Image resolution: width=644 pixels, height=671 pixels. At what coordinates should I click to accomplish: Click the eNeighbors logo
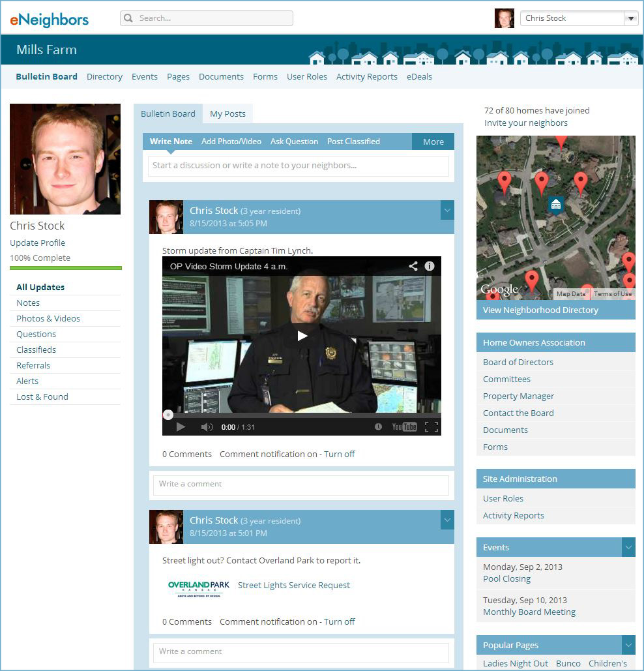[50, 19]
